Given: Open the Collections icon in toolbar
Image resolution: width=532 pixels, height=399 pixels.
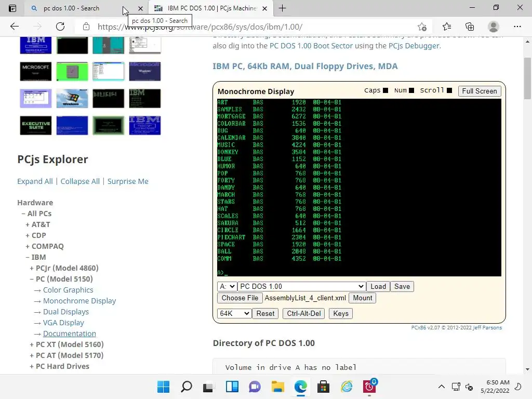Looking at the screenshot, I should [x=470, y=26].
